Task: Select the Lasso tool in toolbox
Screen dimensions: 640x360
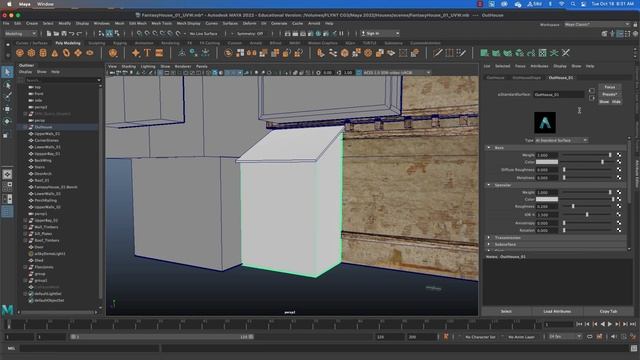Action: [7, 85]
